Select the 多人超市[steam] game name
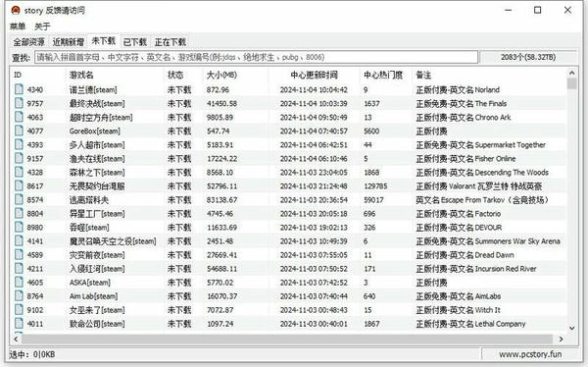The image size is (588, 367). pos(97,144)
